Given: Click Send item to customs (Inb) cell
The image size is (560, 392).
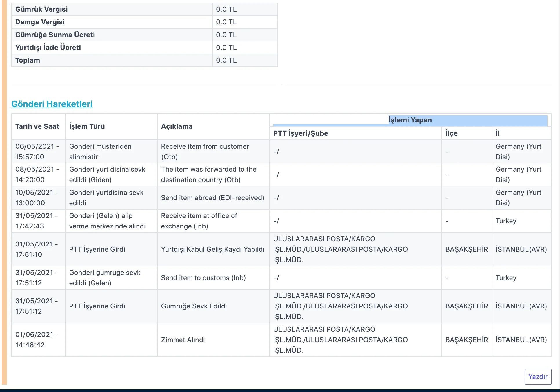Looking at the screenshot, I should tap(203, 278).
